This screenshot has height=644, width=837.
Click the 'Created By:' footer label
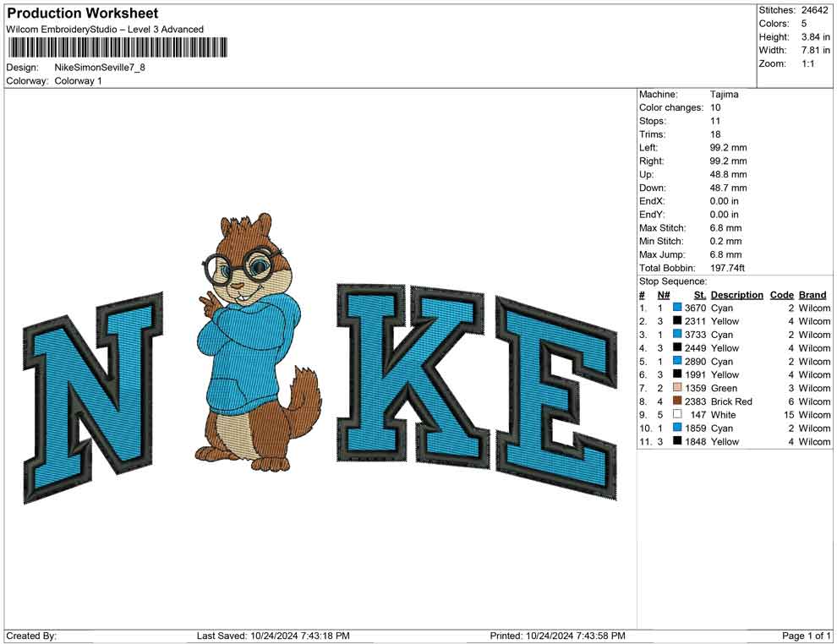click(31, 636)
